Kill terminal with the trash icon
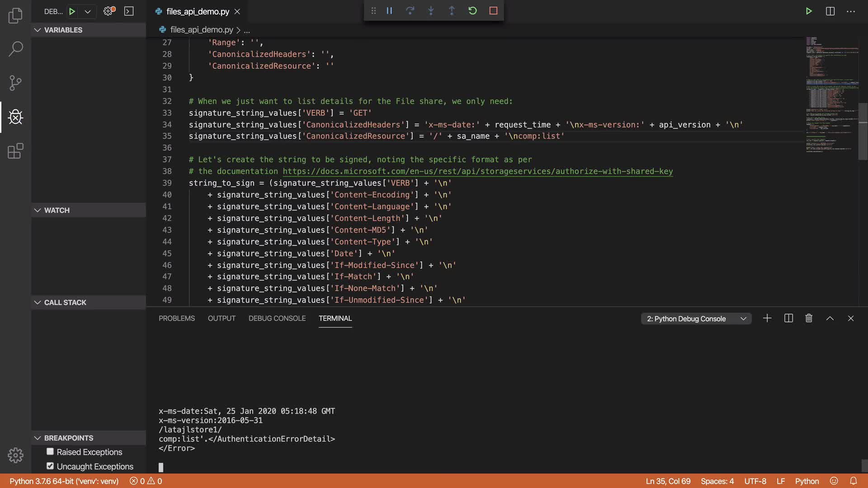Screen dimensions: 868x488 [809, 319]
